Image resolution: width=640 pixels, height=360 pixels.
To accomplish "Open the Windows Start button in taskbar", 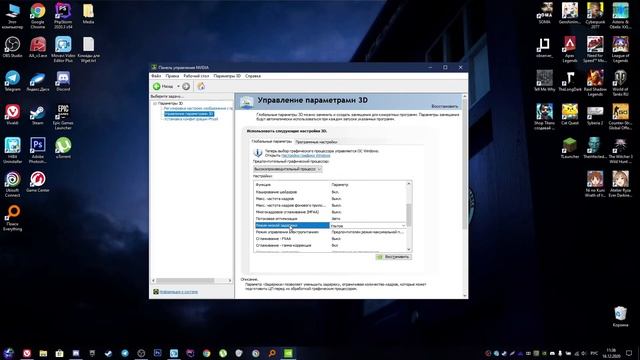I will click(x=9, y=353).
